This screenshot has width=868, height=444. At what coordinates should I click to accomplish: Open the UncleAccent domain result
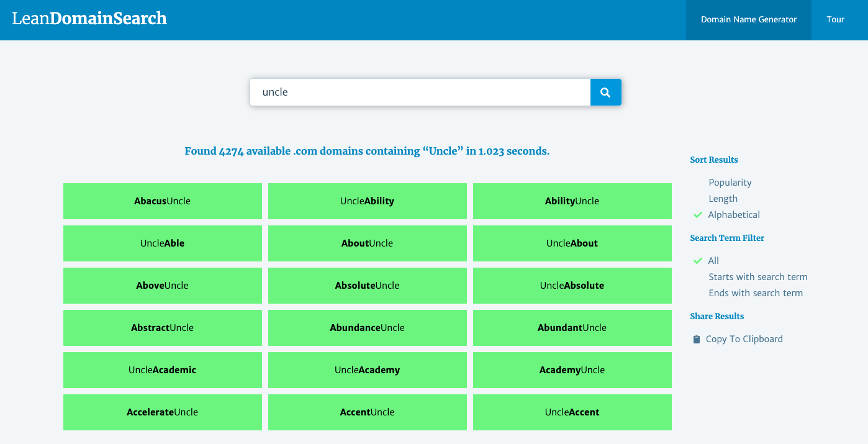pyautogui.click(x=572, y=412)
